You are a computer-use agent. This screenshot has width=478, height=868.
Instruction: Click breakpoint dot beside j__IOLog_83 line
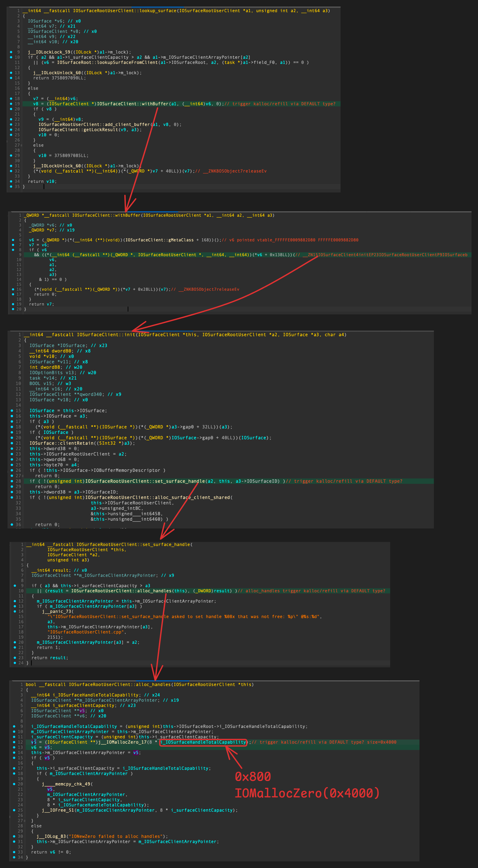14,836
